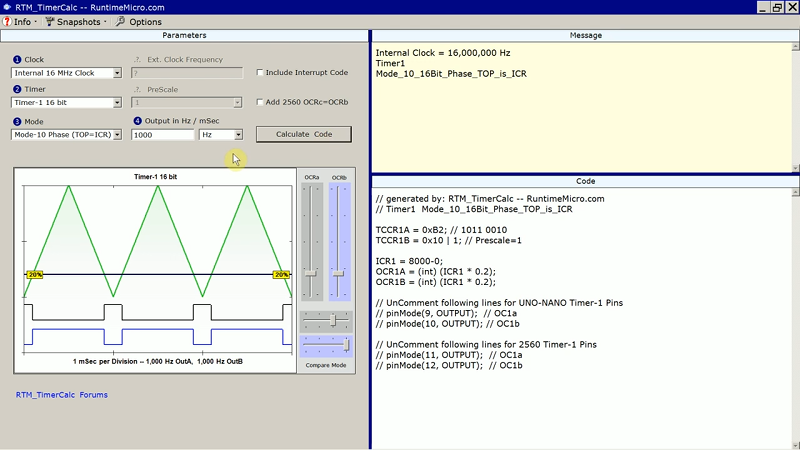Click the Snapshots toolbar icon
Viewport: 800px width, 450px height.
tap(50, 21)
